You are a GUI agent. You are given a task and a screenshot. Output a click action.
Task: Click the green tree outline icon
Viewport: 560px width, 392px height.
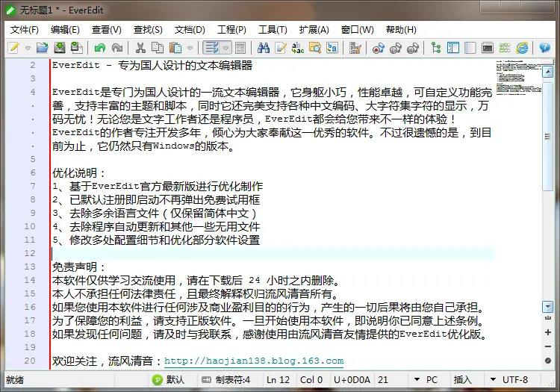[x=436, y=48]
